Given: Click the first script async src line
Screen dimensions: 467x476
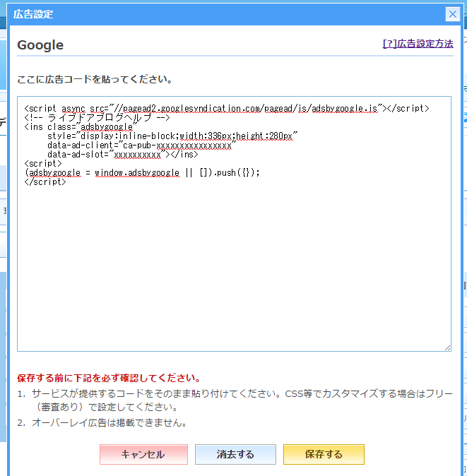Looking at the screenshot, I should point(227,108).
